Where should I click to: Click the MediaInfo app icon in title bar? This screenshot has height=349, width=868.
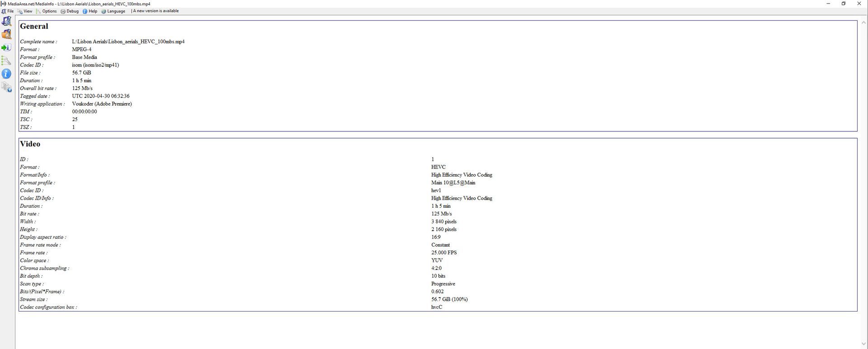click(4, 4)
